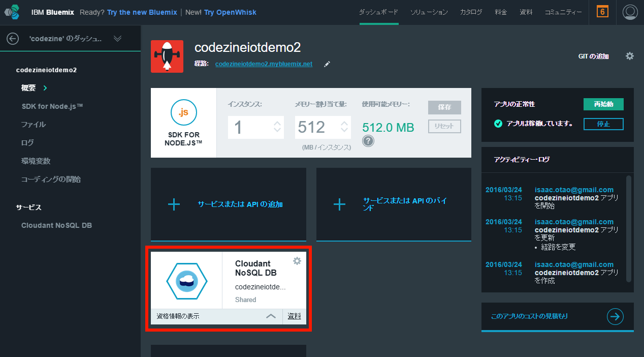Click サービスまたは API の追加 tile text

pos(240,204)
